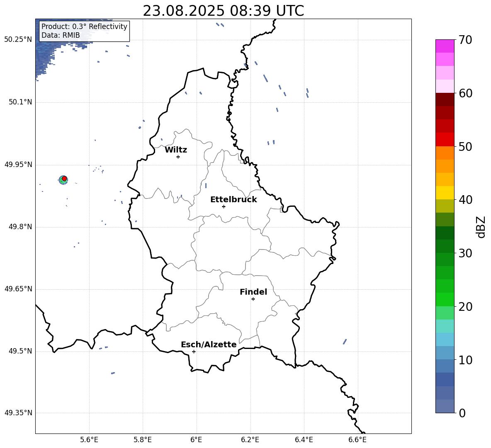Click the 6.4°E longitude label

[x=304, y=440]
